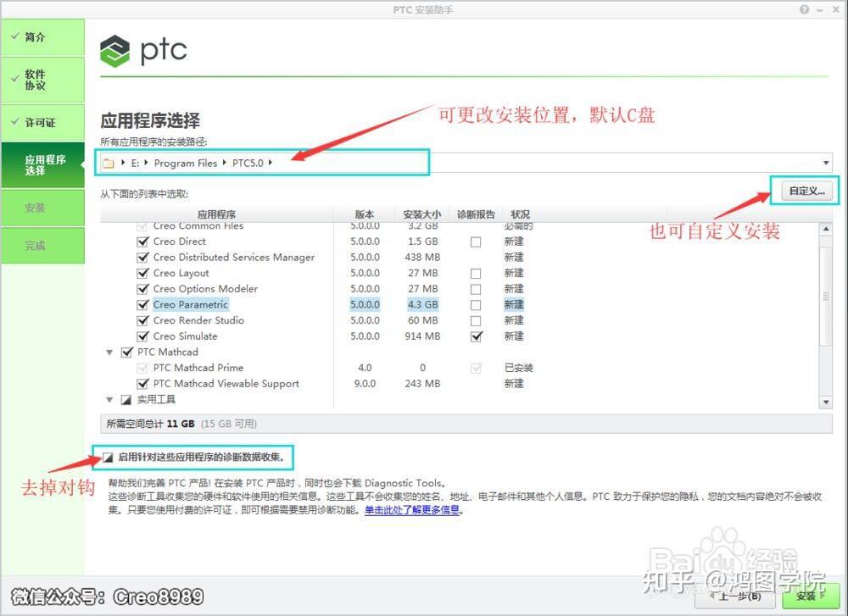Uncheck PTC Mathcad Viewable Support

click(142, 384)
